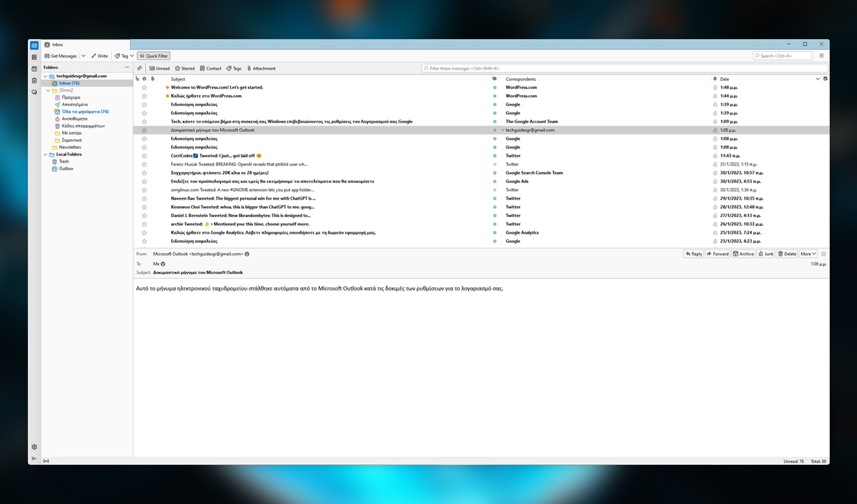857x504 pixels.
Task: Open the Tasks space in the sidebar
Action: (34, 81)
